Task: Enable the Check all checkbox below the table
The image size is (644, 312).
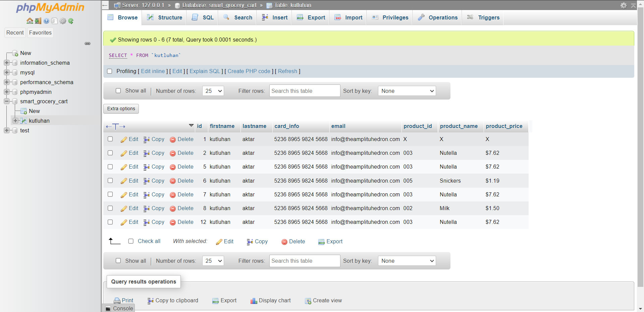Action: [x=131, y=241]
